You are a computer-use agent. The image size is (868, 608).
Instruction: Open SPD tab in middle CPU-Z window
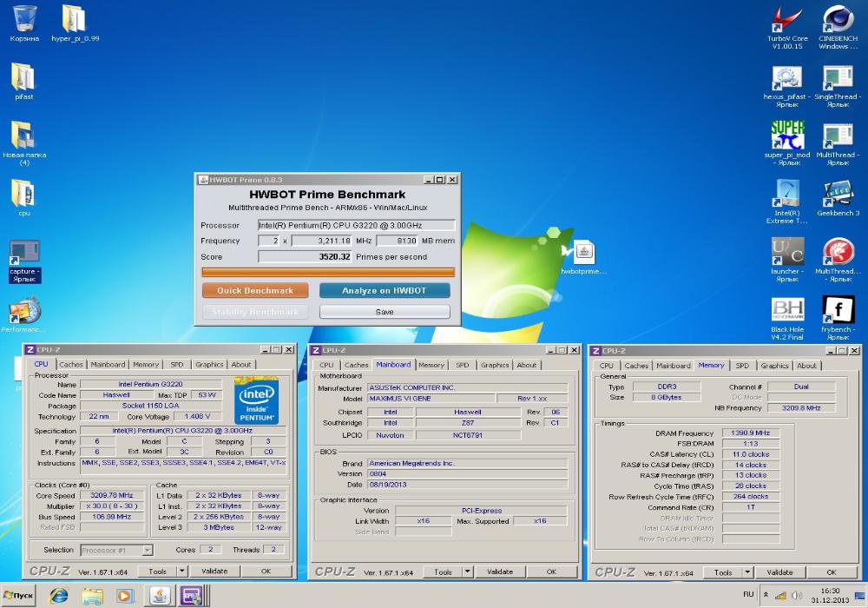point(463,365)
